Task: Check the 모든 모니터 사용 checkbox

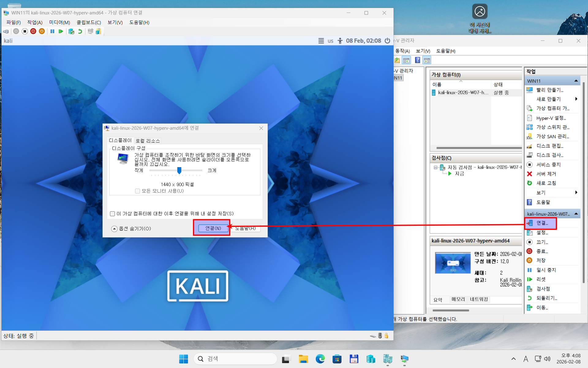Action: tap(138, 191)
